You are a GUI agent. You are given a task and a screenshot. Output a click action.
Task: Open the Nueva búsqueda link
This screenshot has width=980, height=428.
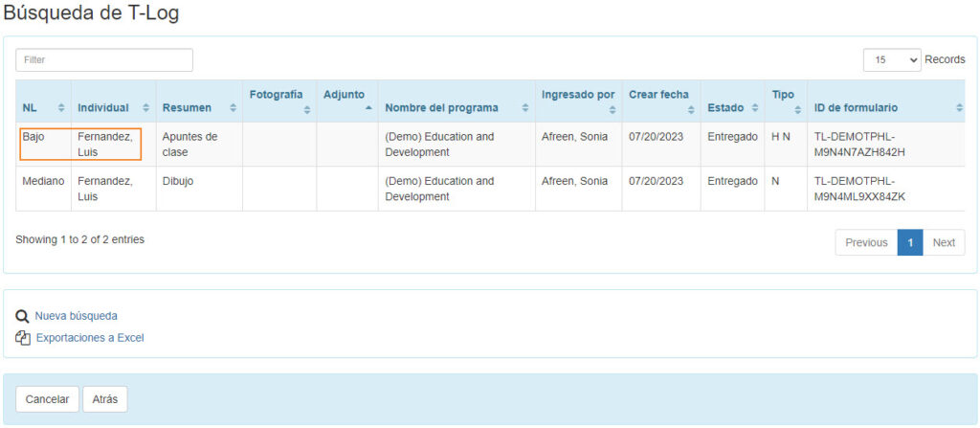(77, 316)
